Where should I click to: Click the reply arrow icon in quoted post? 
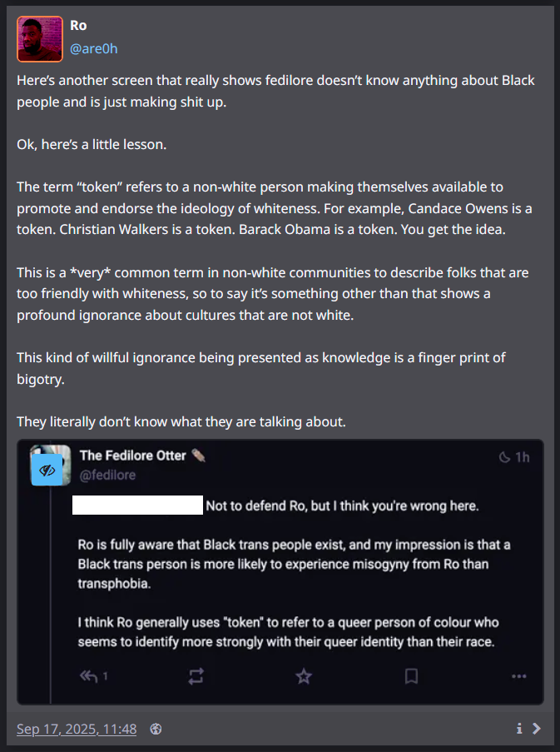[87, 676]
